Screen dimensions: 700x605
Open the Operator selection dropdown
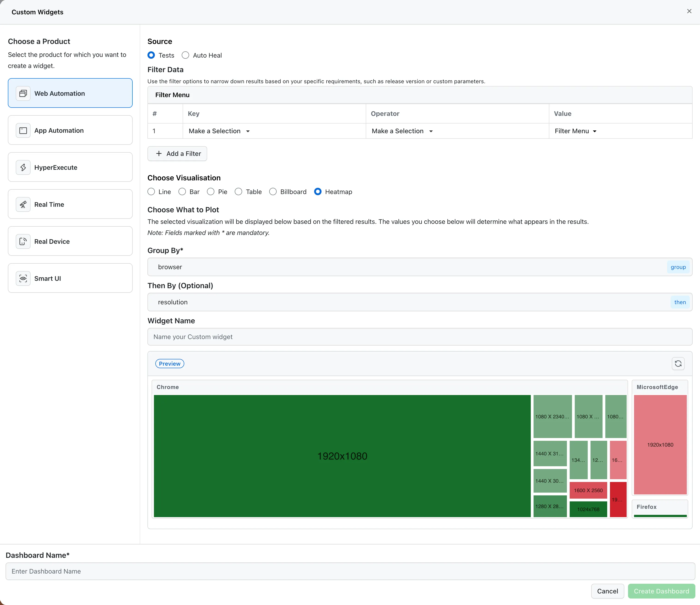pyautogui.click(x=402, y=131)
